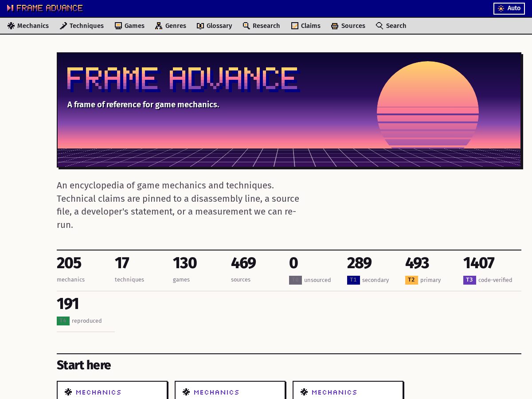Click gear icon on third Mechanics card
The image size is (532, 399).
pyautogui.click(x=304, y=392)
